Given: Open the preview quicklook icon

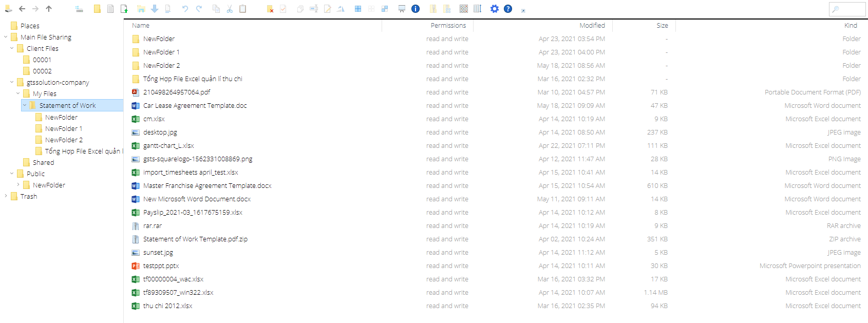Looking at the screenshot, I should click(402, 9).
